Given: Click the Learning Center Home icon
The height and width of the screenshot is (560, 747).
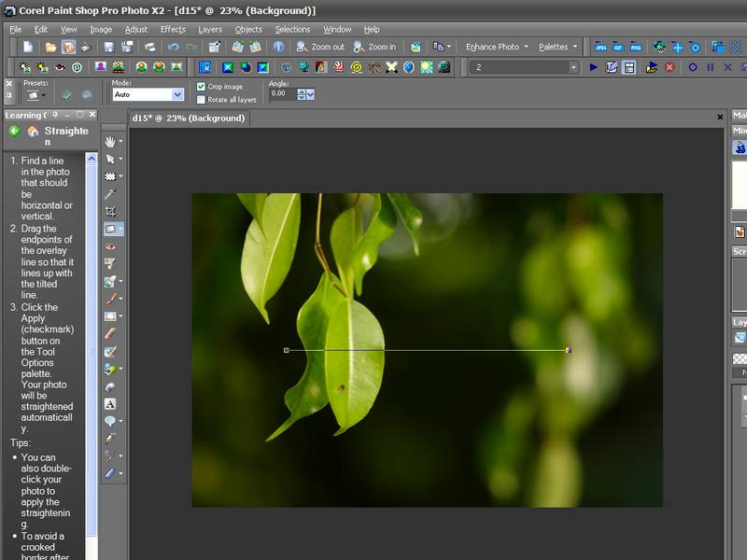Looking at the screenshot, I should click(x=33, y=132).
